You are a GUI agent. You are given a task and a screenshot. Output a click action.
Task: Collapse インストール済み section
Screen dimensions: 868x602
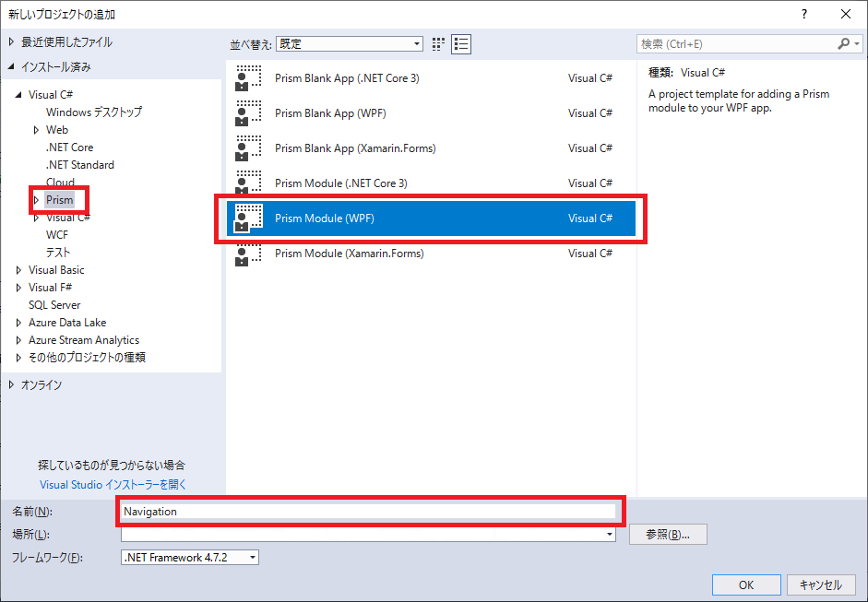(12, 67)
